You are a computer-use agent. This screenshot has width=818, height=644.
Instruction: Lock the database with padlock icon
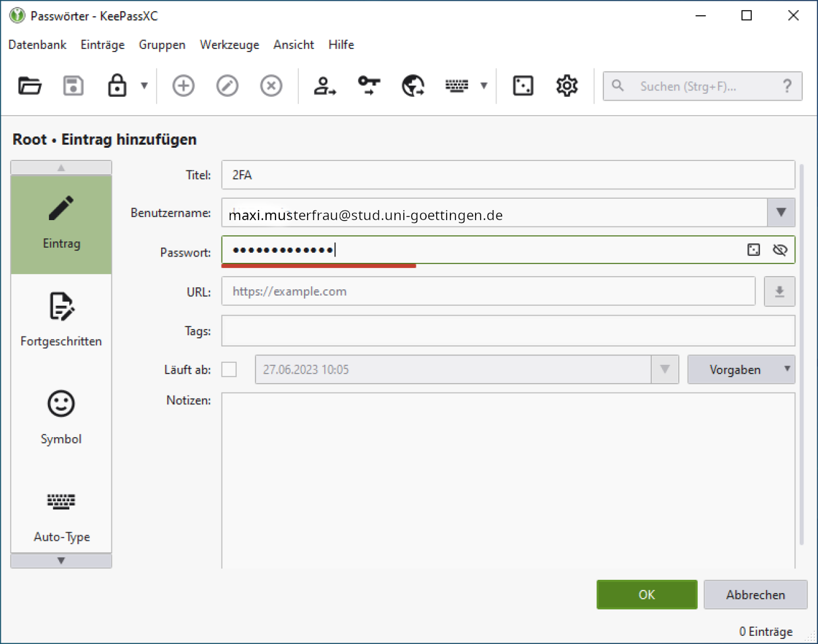117,86
